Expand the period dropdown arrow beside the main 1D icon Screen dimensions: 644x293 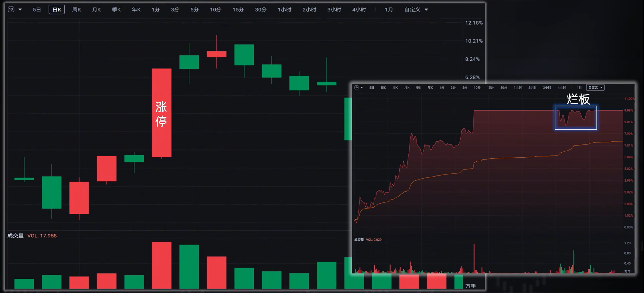point(20,9)
